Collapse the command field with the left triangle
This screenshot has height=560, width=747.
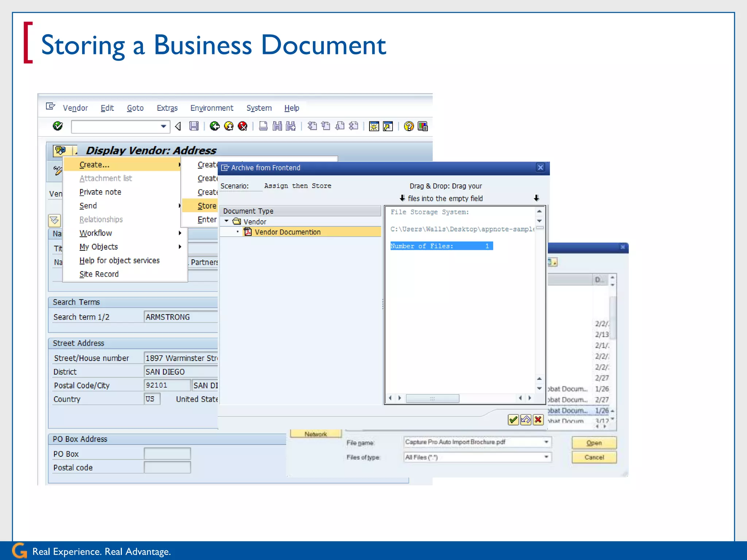click(178, 127)
